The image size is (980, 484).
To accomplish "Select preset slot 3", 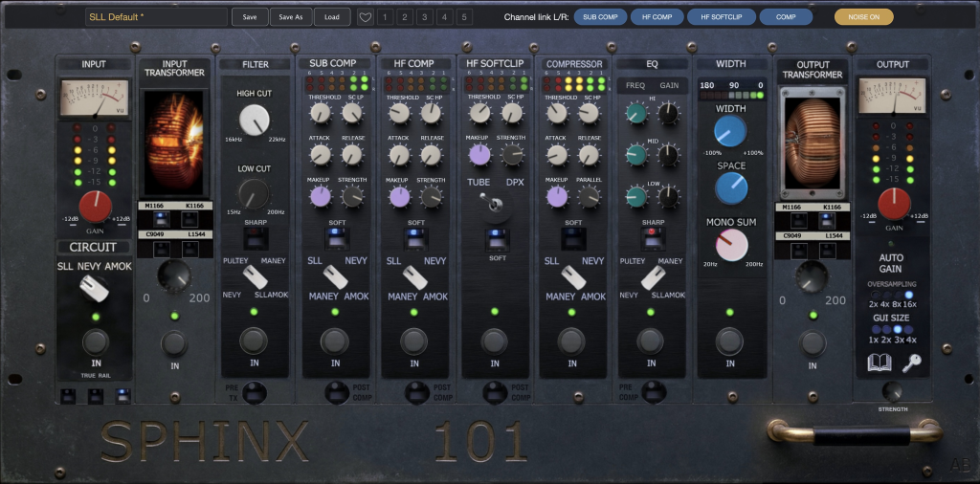I will coord(424,17).
